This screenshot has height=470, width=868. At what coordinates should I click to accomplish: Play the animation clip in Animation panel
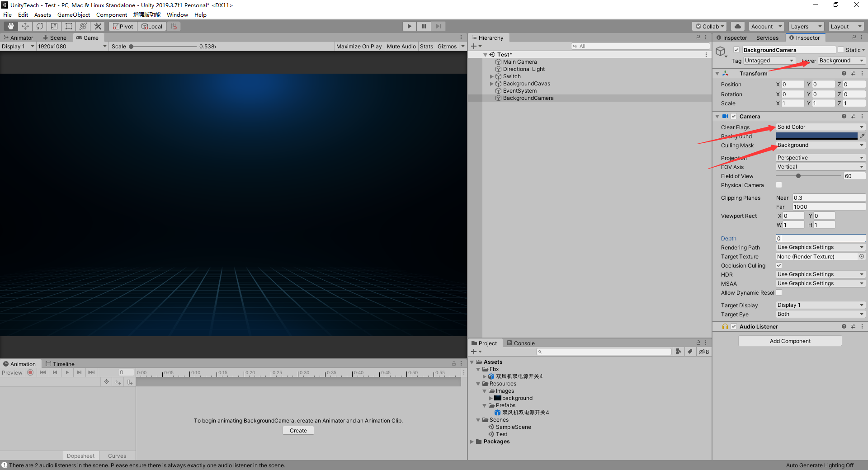click(67, 372)
